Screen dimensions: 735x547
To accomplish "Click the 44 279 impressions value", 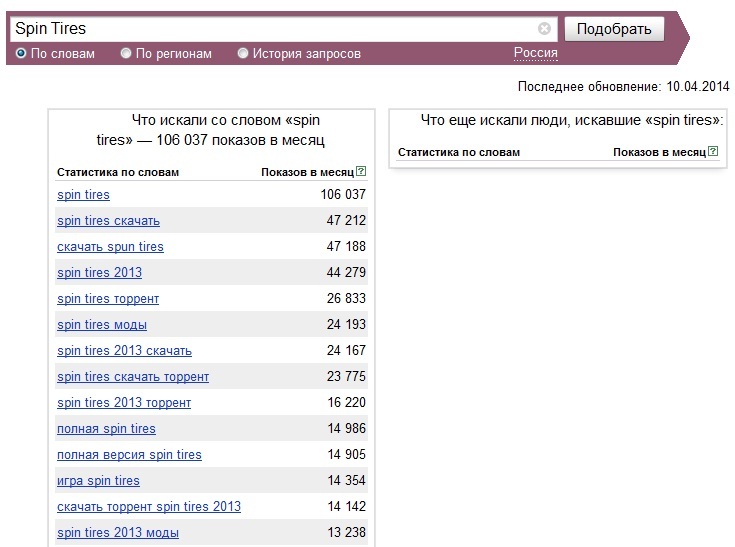I will [x=346, y=272].
